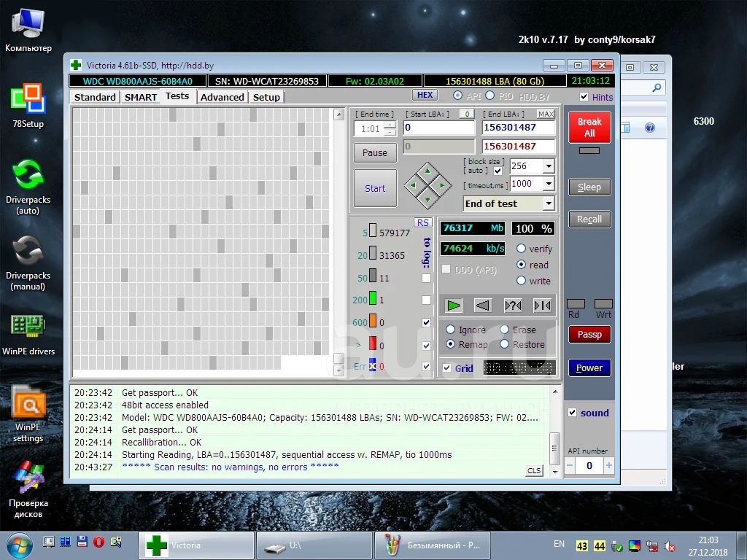
Task: Toggle the block size auto checkbox
Action: [x=498, y=171]
